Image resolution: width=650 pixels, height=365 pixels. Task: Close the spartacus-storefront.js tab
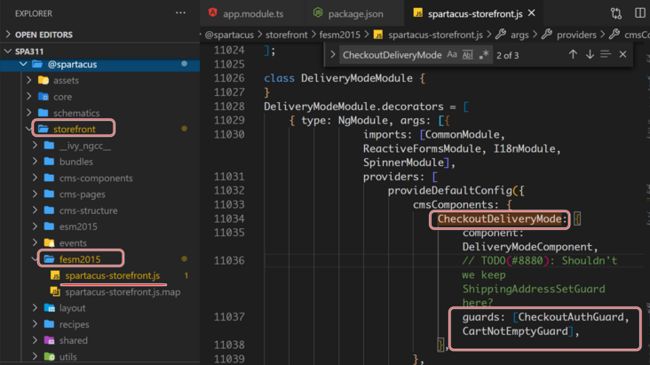click(532, 13)
